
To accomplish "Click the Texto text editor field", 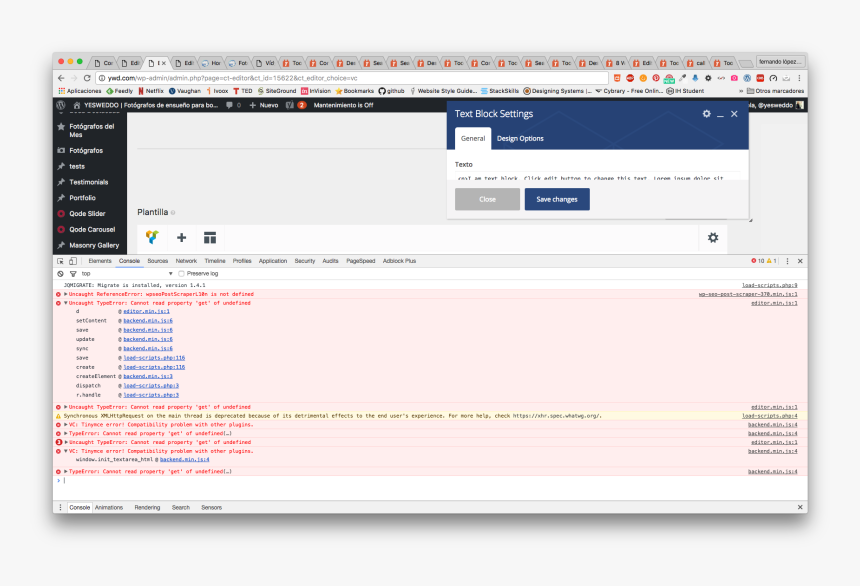I will coord(598,178).
